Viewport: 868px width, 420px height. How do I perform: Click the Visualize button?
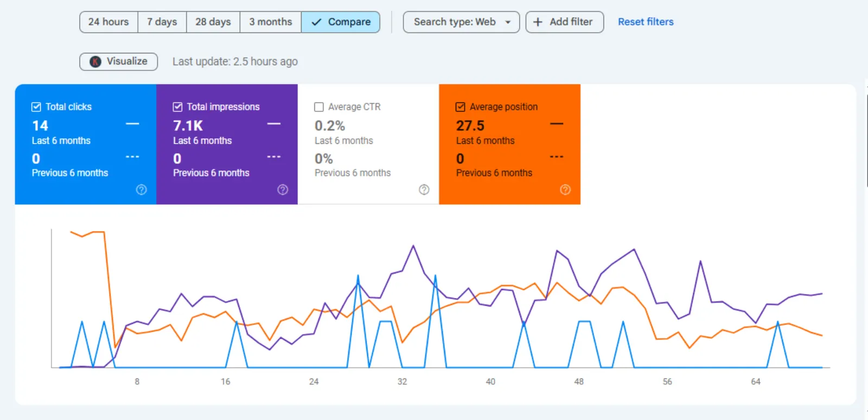118,61
